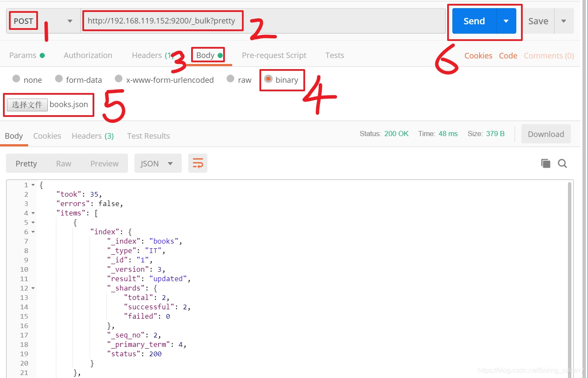Toggle line wrap icon in response toolbar
588x378 pixels.
pos(198,163)
